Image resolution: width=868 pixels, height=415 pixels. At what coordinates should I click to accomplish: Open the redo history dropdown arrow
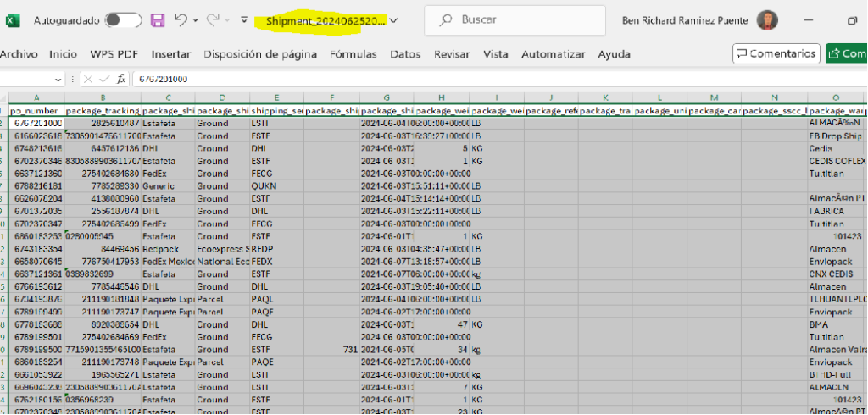click(227, 21)
